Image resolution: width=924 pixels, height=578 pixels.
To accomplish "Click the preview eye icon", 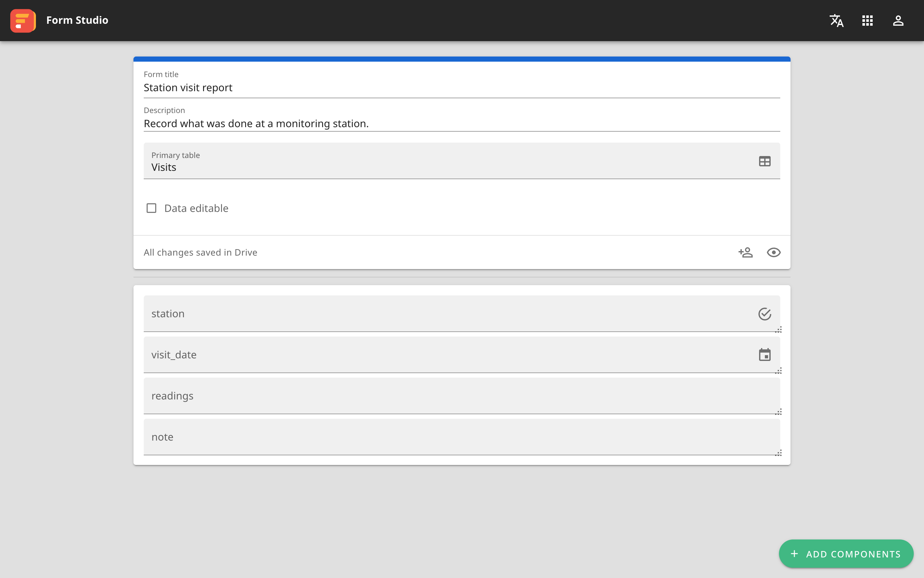I will (x=774, y=252).
